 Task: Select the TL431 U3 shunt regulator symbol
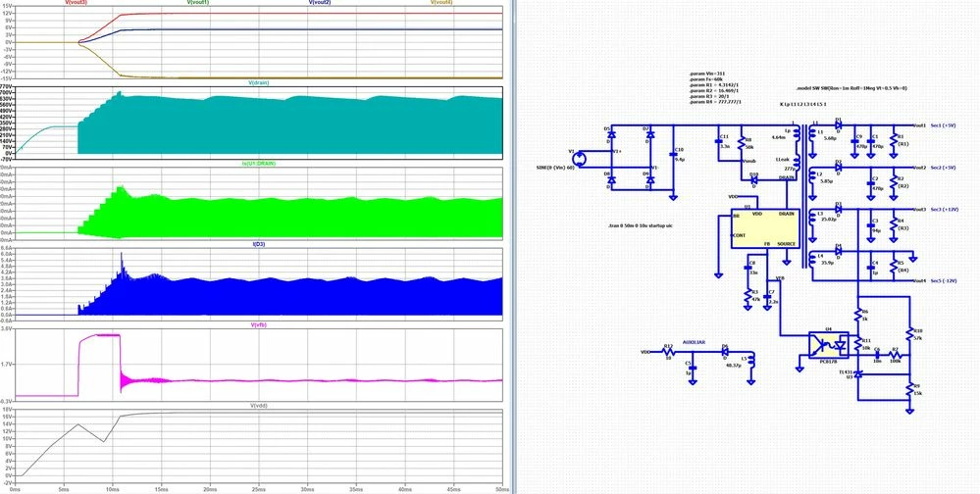[858, 373]
